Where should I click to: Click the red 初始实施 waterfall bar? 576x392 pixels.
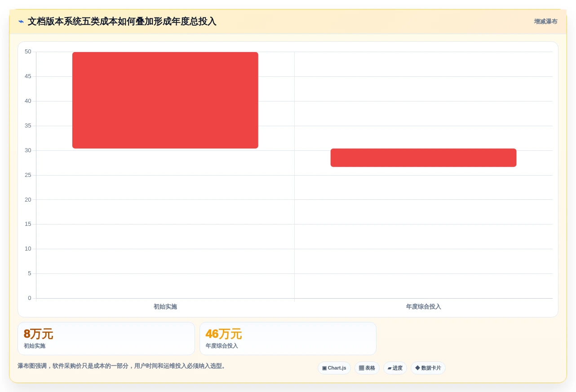point(165,100)
